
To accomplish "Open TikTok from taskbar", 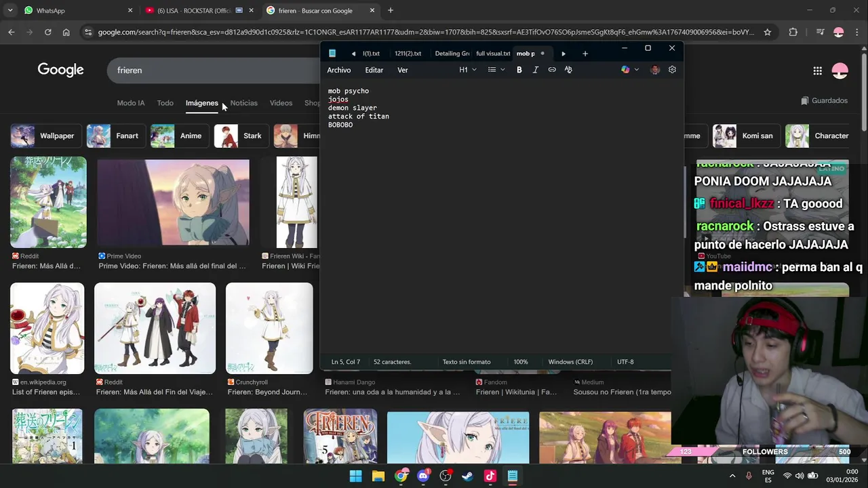I will pyautogui.click(x=490, y=476).
